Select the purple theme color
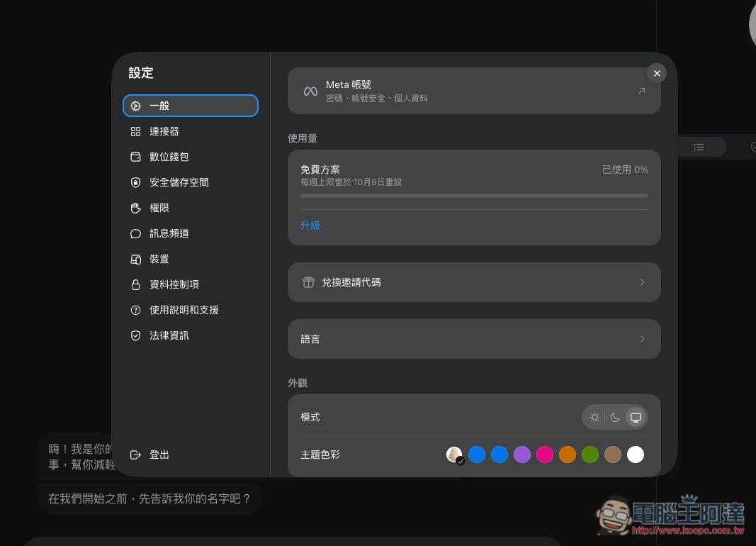This screenshot has width=756, height=546. (522, 455)
